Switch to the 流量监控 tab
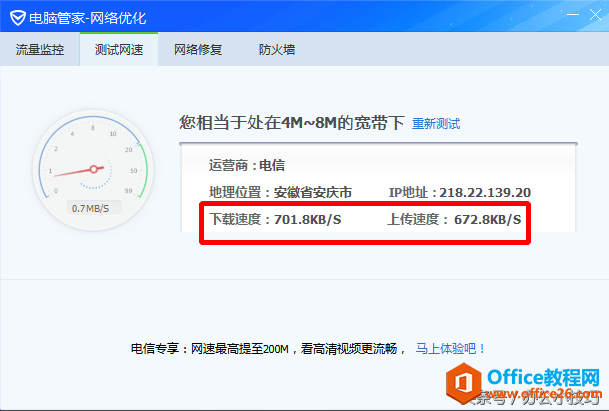The width and height of the screenshot is (609, 411). (40, 49)
